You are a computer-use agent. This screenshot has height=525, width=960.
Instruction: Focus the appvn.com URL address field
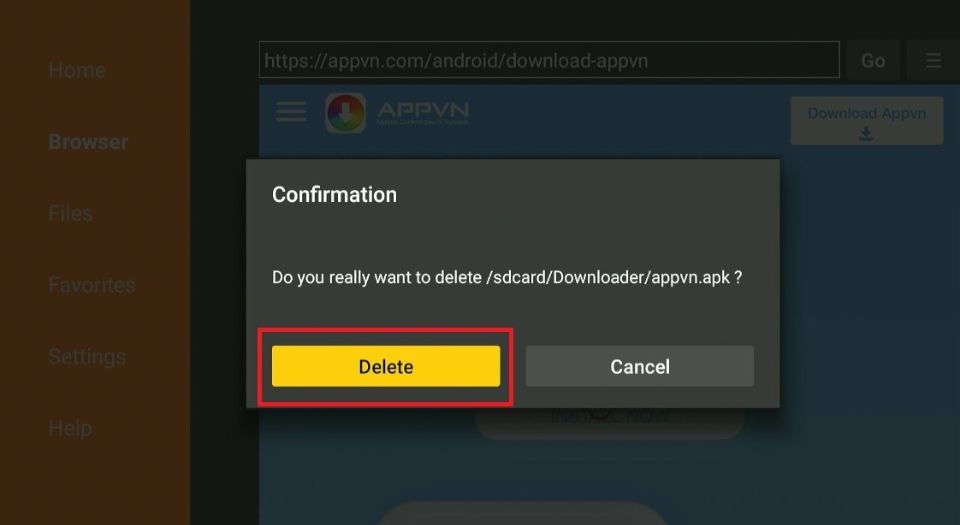pos(549,60)
